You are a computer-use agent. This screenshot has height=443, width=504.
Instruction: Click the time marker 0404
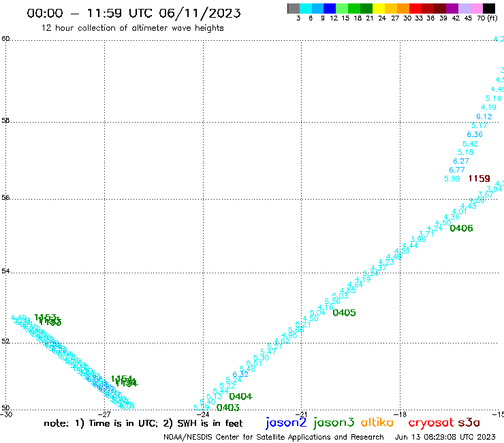pos(240,397)
